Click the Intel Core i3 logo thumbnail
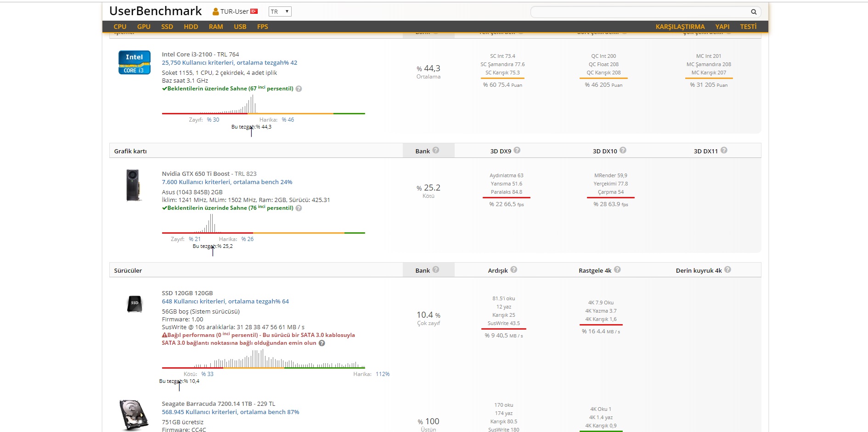The image size is (868, 432). click(x=135, y=62)
